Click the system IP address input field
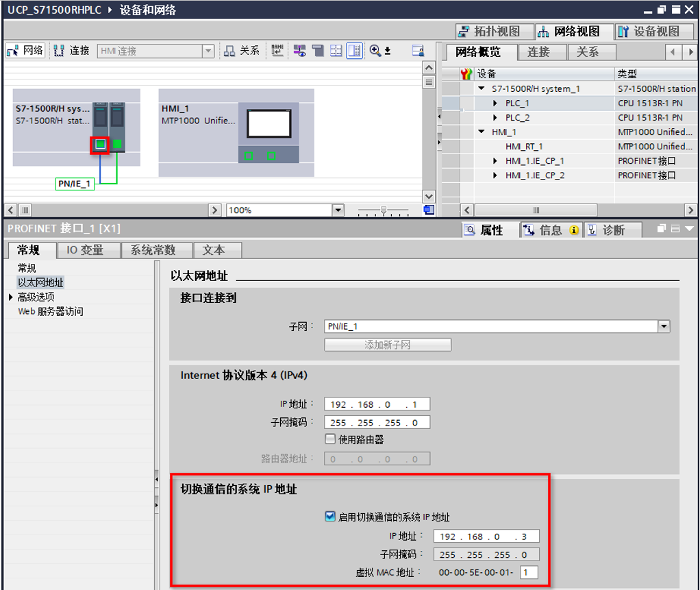The height and width of the screenshot is (590, 700). (x=486, y=537)
